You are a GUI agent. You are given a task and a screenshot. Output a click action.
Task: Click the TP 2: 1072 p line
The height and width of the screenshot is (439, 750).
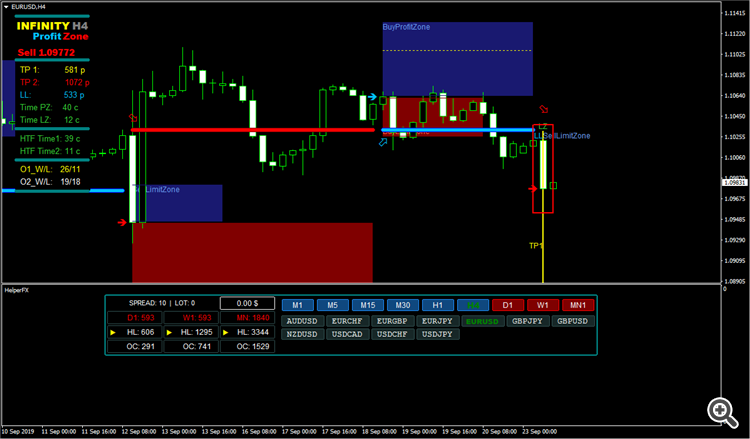tap(55, 82)
